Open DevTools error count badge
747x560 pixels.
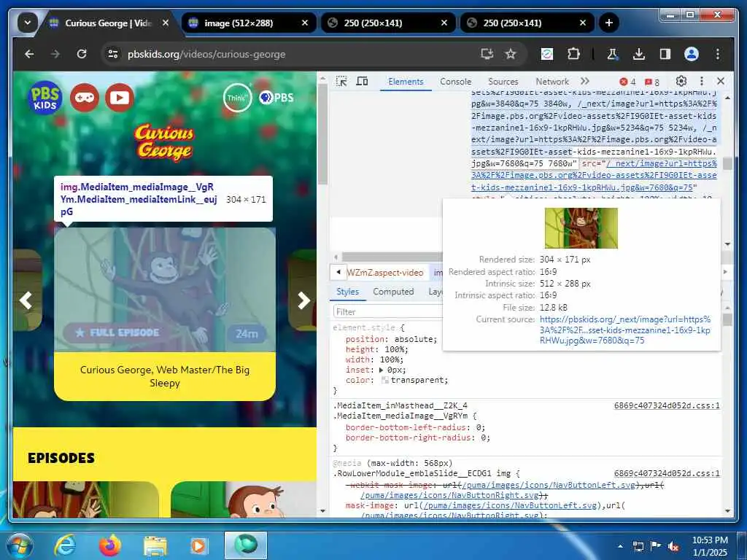click(x=627, y=82)
